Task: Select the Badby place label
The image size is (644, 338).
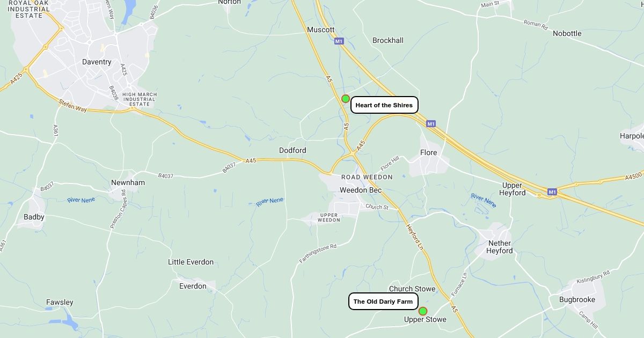Action: click(x=34, y=217)
